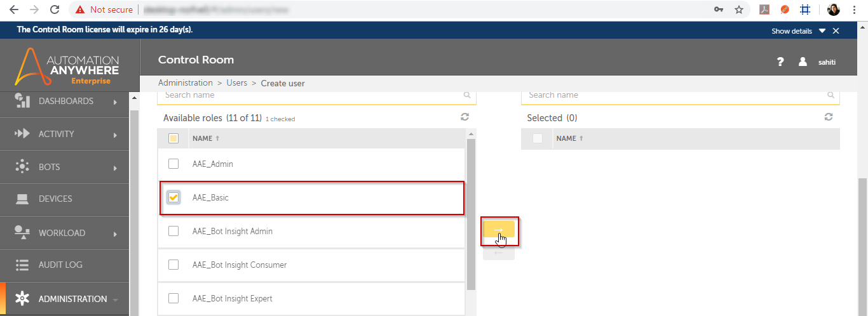
Task: Click the Dashboards chart icon
Action: 22,100
